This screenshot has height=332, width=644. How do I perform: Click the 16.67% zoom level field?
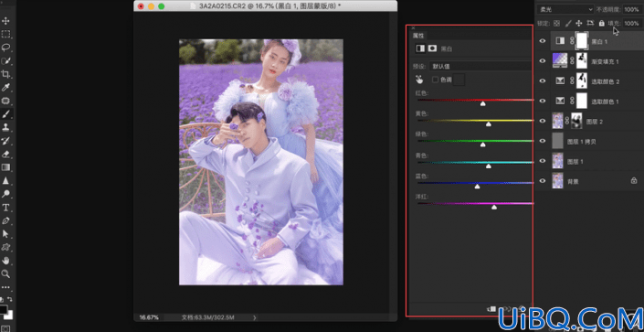(149, 317)
